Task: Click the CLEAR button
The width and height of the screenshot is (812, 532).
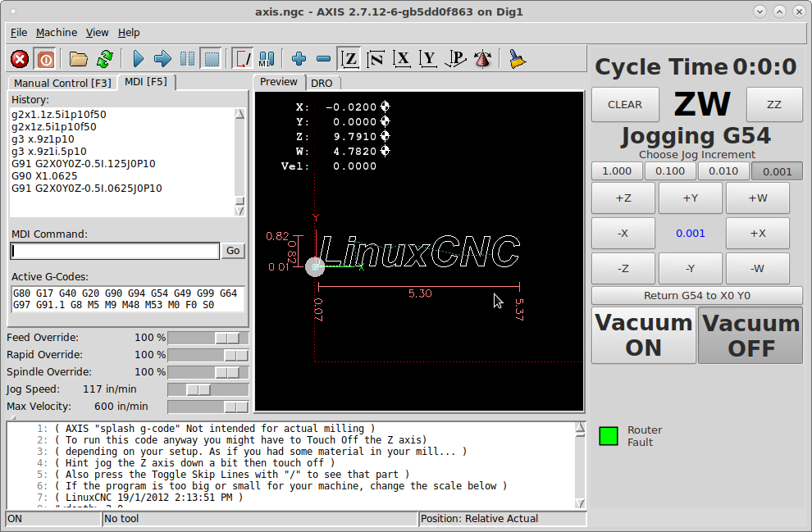Action: (625, 105)
